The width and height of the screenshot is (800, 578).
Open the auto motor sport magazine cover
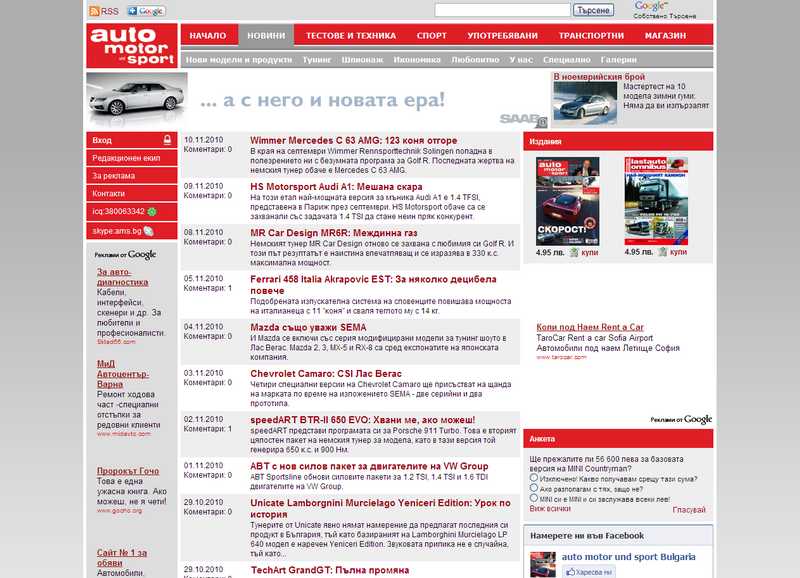(x=567, y=201)
